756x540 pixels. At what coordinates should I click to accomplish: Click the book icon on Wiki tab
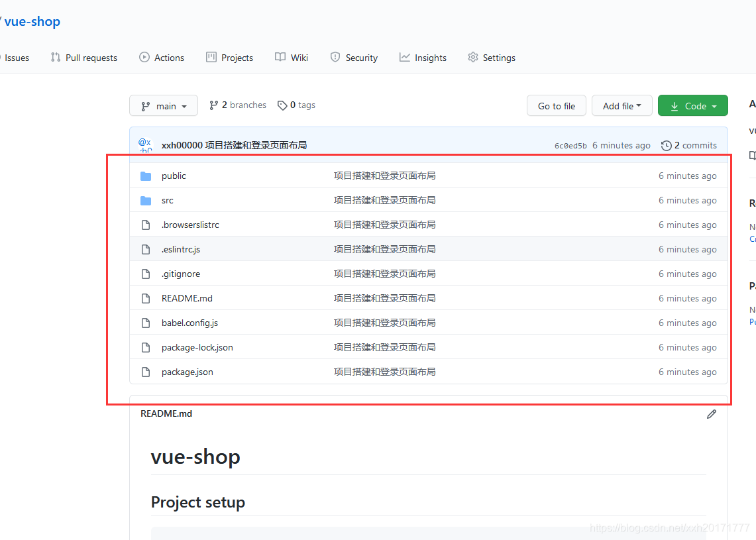(x=280, y=58)
